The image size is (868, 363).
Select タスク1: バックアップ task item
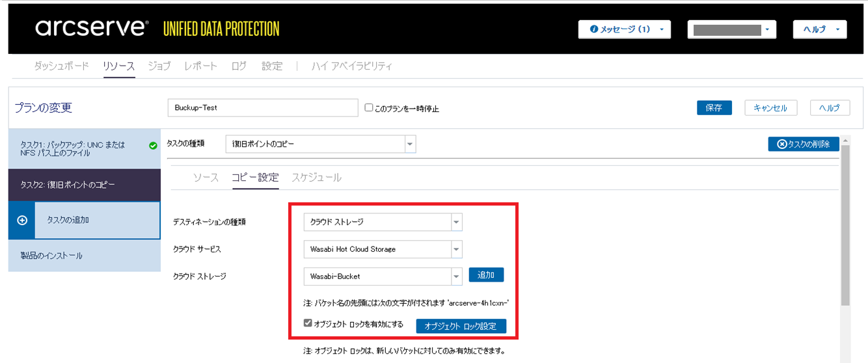(85, 149)
